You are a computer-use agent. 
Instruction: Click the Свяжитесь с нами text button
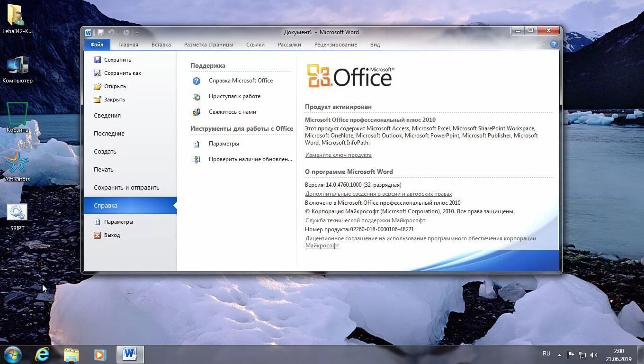[233, 112]
